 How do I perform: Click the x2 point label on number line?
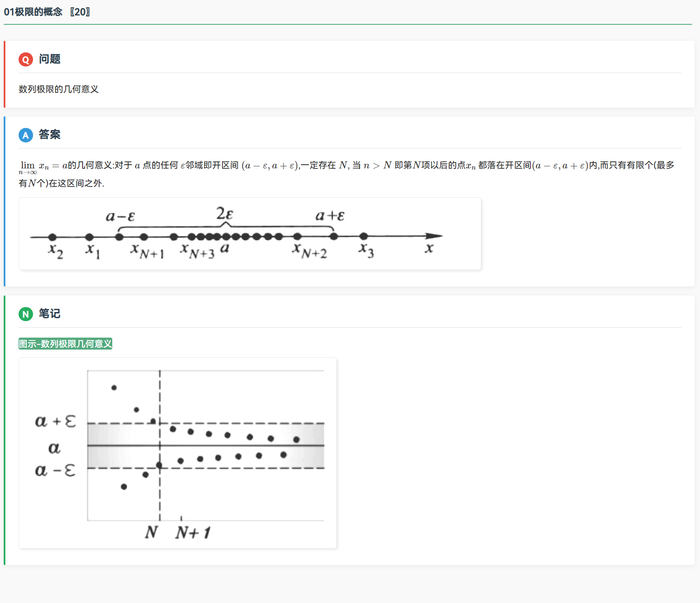56,251
